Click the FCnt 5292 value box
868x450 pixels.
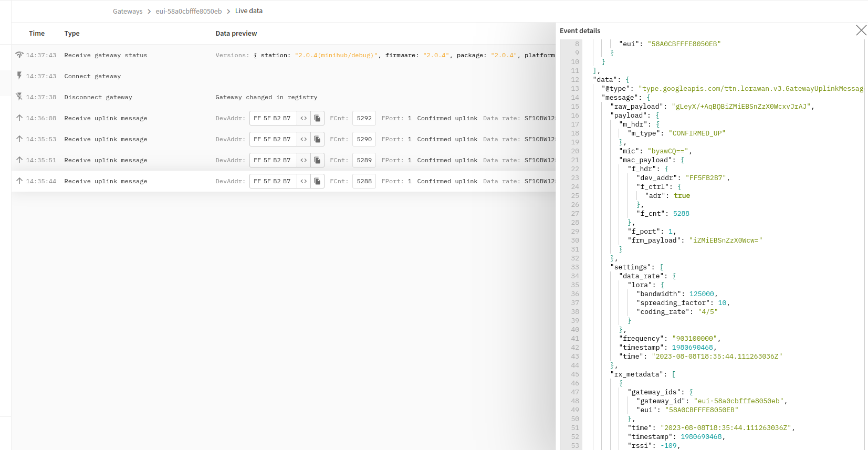[x=364, y=118]
